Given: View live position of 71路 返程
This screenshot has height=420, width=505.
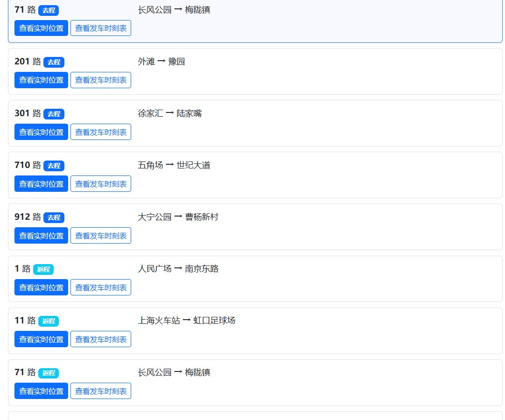Looking at the screenshot, I should [x=41, y=391].
